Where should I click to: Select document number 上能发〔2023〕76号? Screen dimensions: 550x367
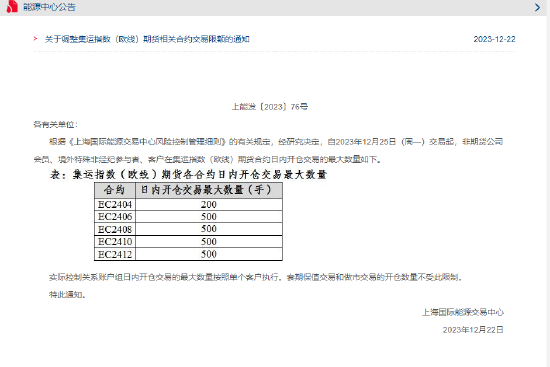(270, 107)
